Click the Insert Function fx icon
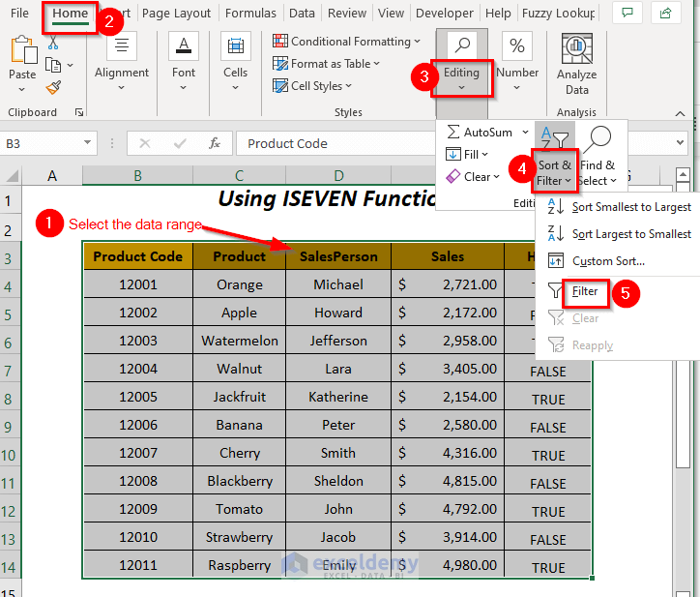The width and height of the screenshot is (700, 597). (215, 143)
